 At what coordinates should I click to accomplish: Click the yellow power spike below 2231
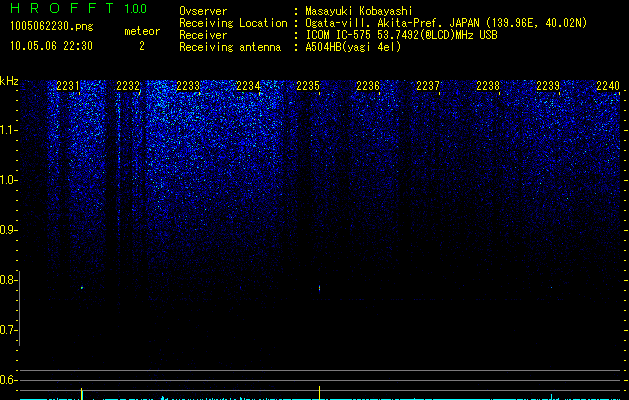82,394
